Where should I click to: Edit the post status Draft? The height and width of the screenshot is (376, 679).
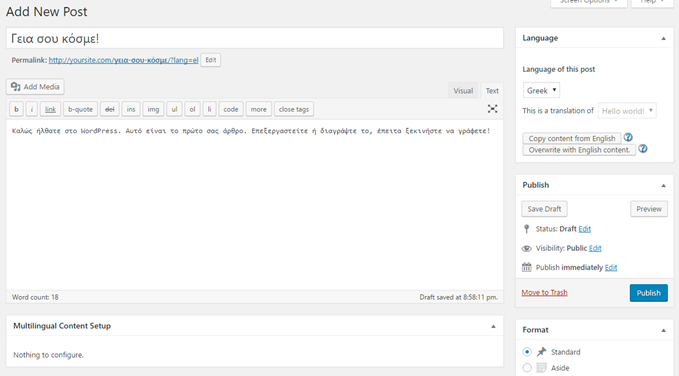[x=585, y=229]
